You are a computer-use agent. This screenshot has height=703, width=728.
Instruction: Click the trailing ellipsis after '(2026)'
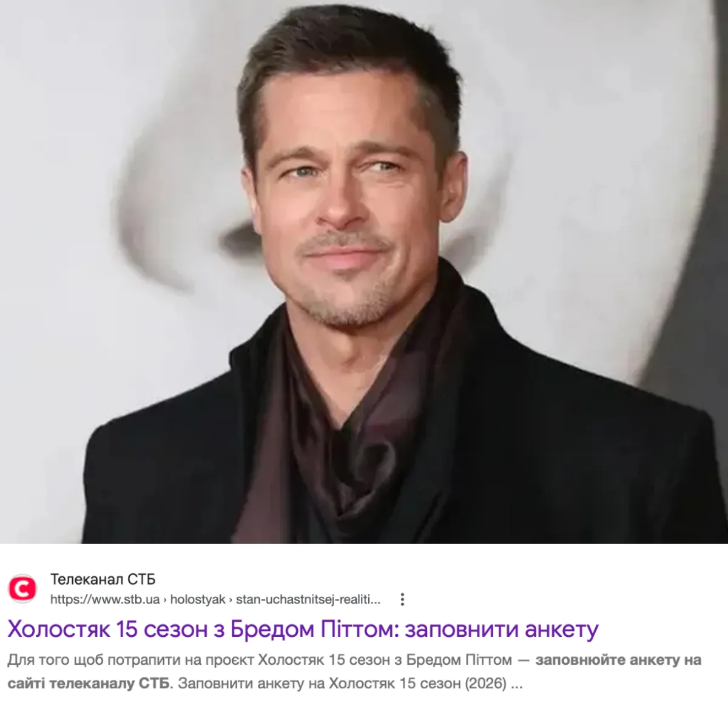point(516,684)
